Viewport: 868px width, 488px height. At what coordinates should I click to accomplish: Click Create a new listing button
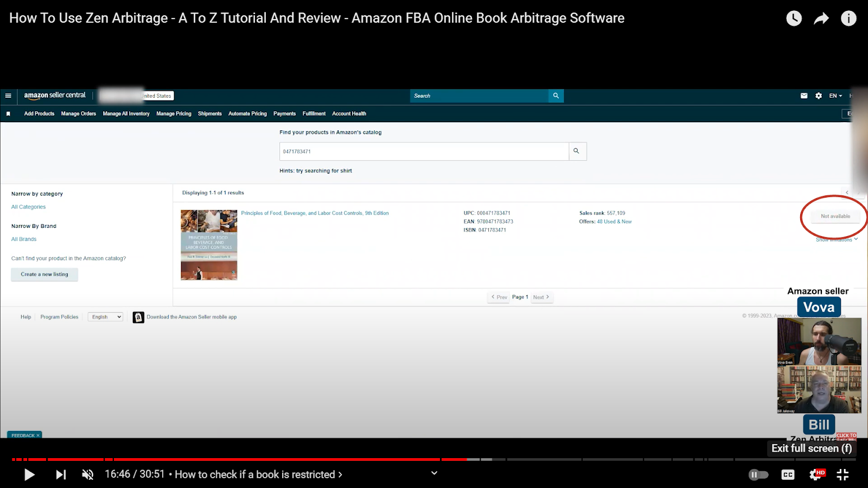(x=44, y=274)
